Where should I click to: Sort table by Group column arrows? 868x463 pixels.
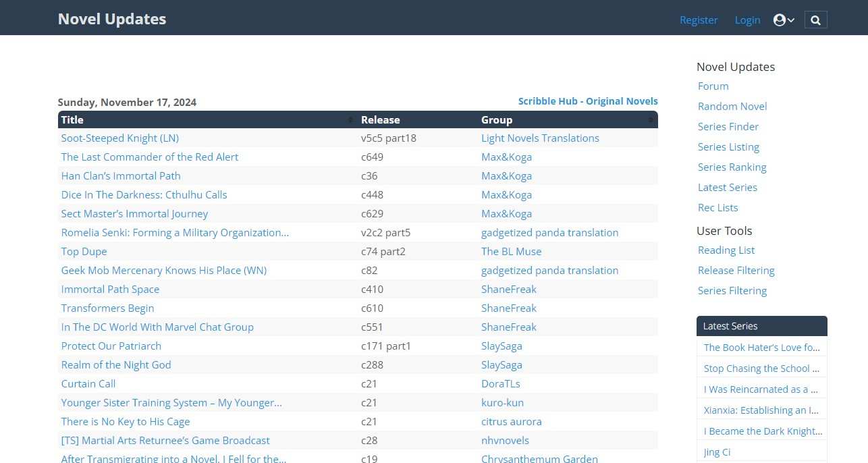point(651,120)
